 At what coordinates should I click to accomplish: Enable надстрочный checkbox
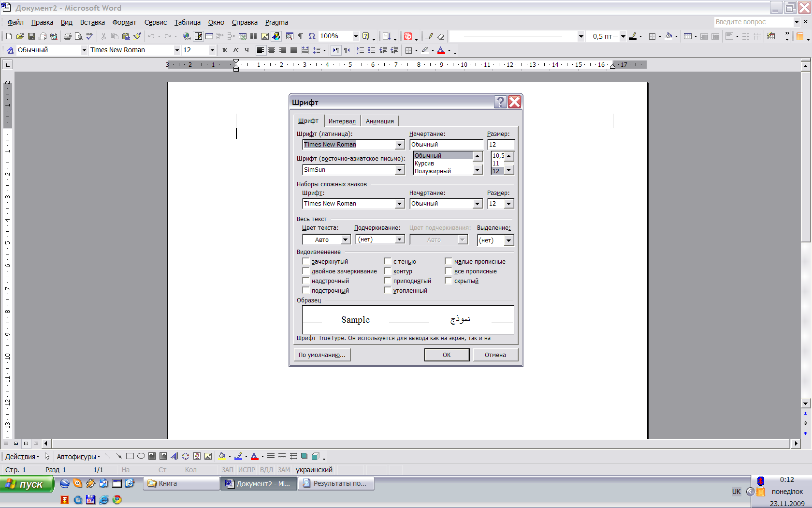tap(305, 281)
